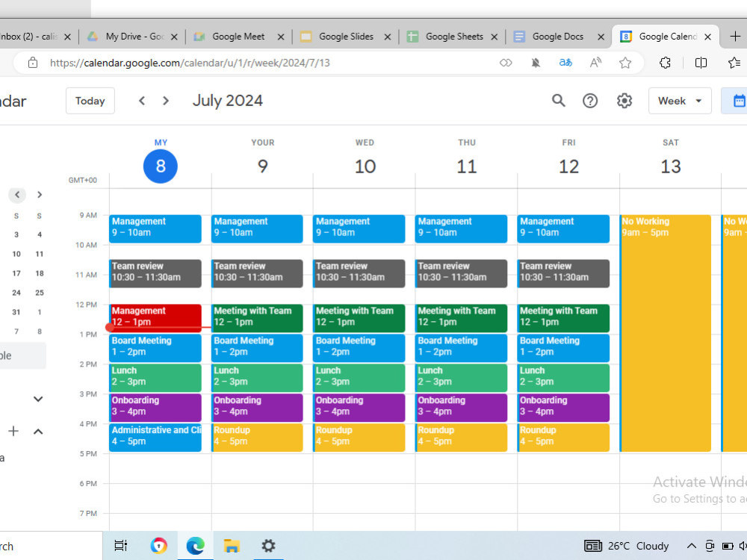Show hidden system tray icons

click(x=691, y=546)
